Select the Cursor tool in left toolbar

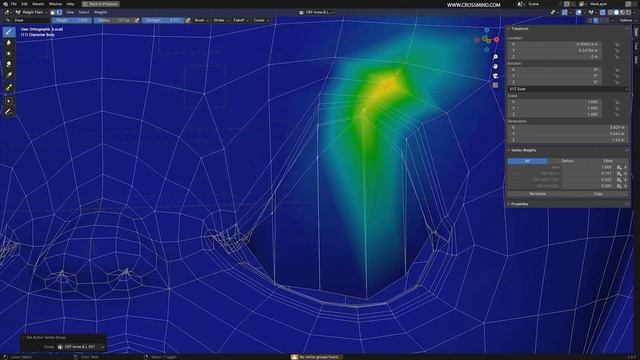coord(9,101)
